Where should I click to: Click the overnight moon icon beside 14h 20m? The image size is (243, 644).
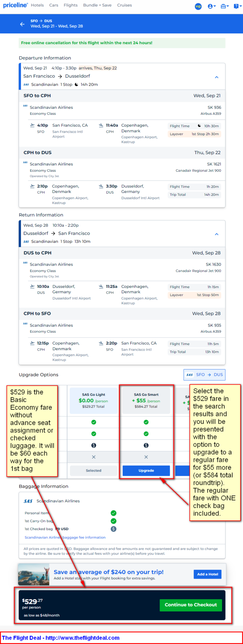76,85
